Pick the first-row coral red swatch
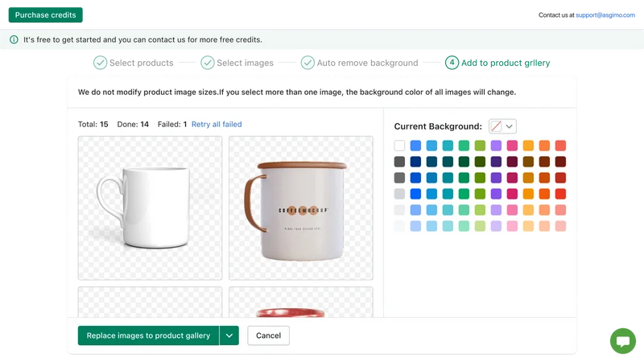This screenshot has width=644, height=362. [x=560, y=146]
